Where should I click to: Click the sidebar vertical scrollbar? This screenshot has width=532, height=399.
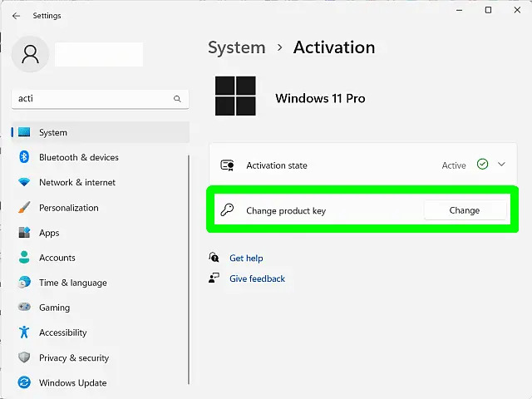click(x=189, y=269)
